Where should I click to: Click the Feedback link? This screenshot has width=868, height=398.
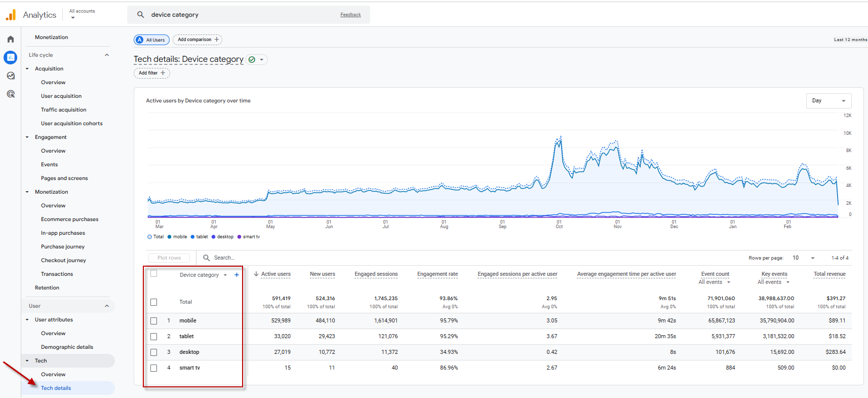350,15
